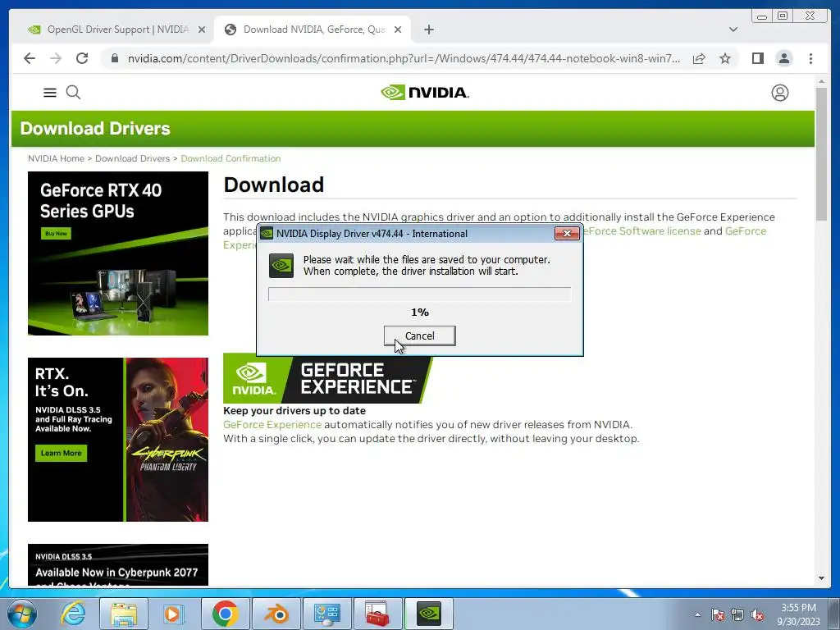Open GeForce RTX 40 Series GPUs banner
Viewport: 840px width, 630px height.
pos(118,253)
